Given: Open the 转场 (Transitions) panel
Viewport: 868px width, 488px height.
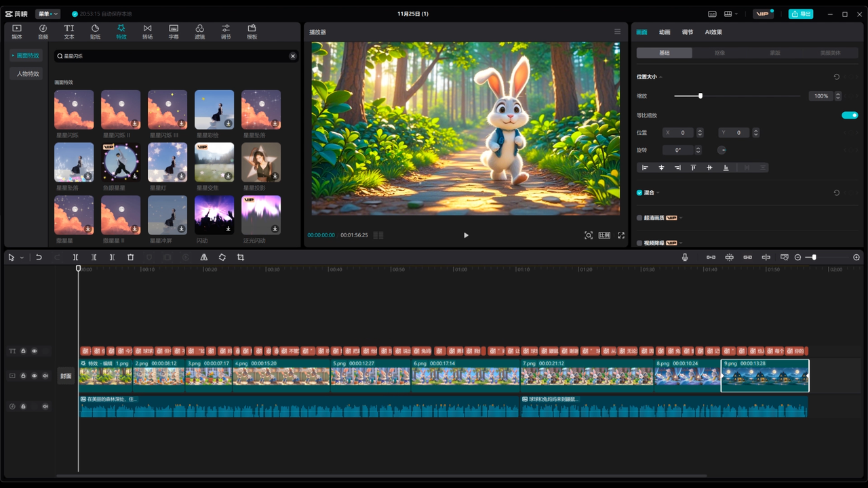Looking at the screenshot, I should (x=147, y=31).
